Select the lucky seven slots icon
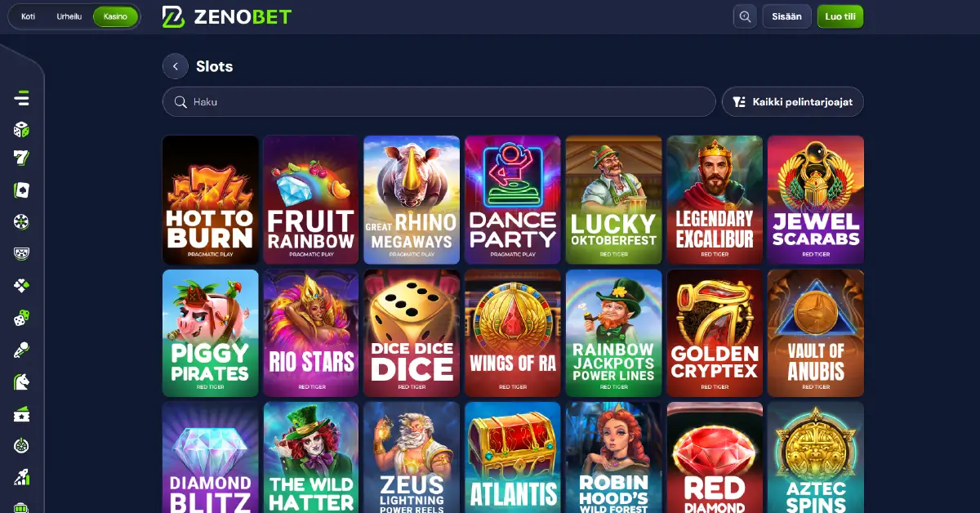The image size is (980, 513). pyautogui.click(x=21, y=159)
